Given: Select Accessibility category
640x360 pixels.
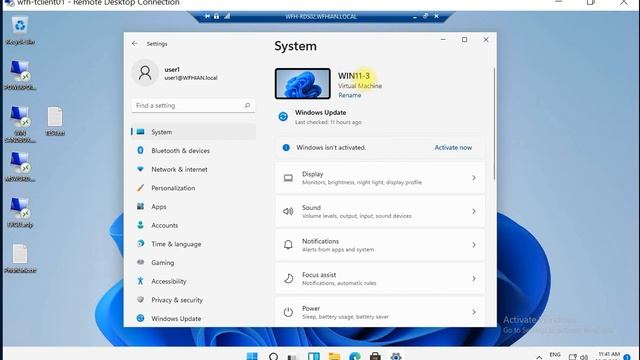Looking at the screenshot, I should tap(193, 281).
